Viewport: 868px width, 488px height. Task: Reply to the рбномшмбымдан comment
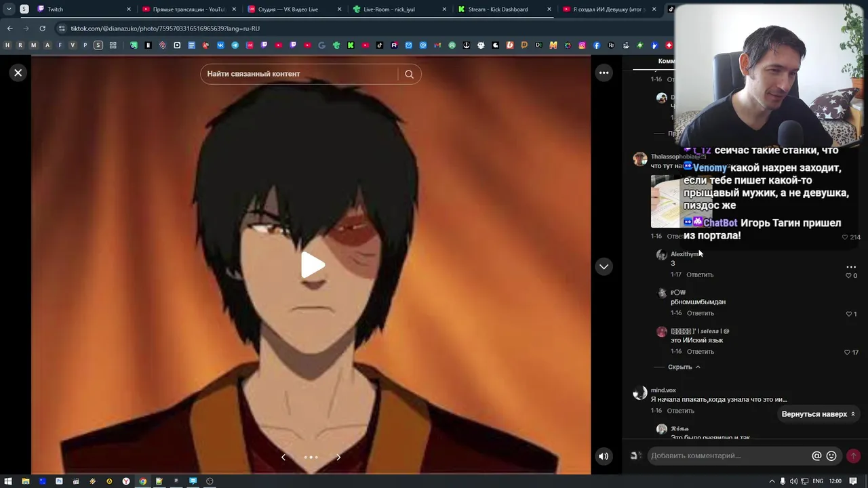701,313
